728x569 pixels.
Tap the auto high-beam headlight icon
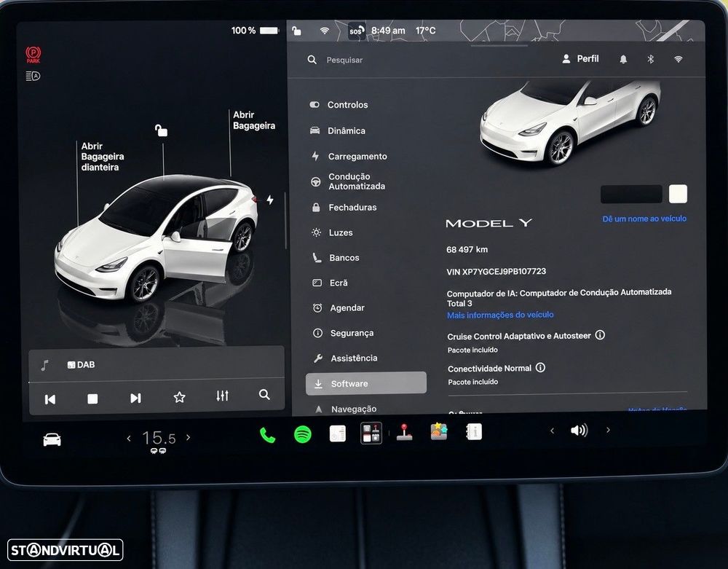pyautogui.click(x=33, y=76)
